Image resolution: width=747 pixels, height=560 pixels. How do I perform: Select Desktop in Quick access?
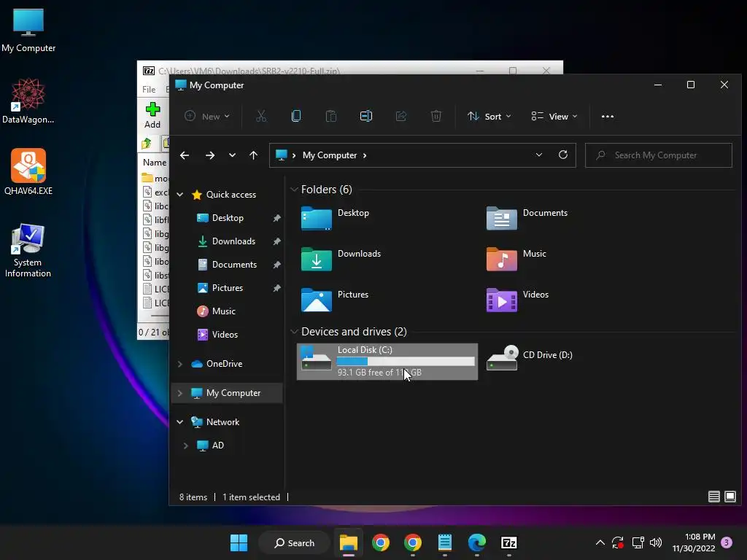[228, 217]
